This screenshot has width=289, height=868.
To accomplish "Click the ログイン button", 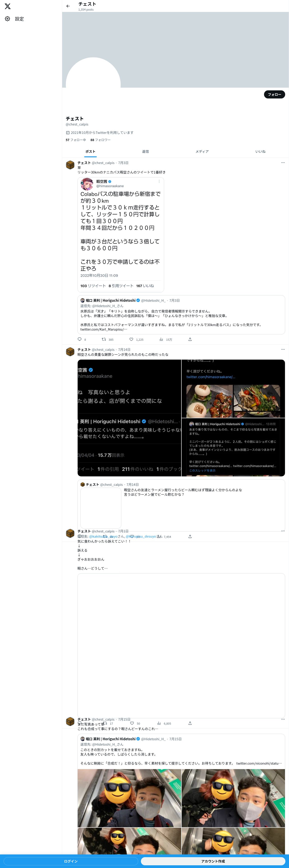I will coord(71,861).
